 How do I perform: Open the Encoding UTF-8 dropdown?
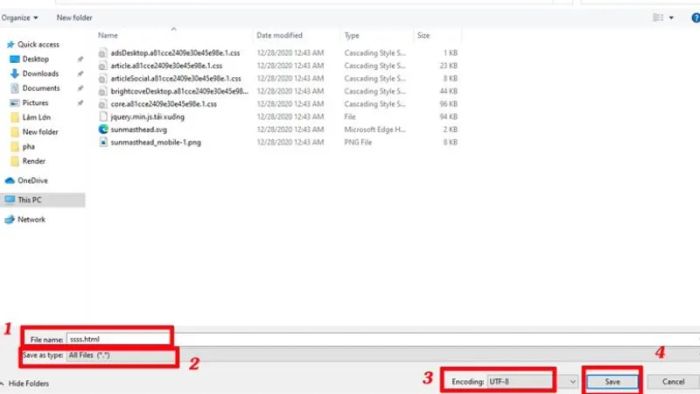coord(532,382)
